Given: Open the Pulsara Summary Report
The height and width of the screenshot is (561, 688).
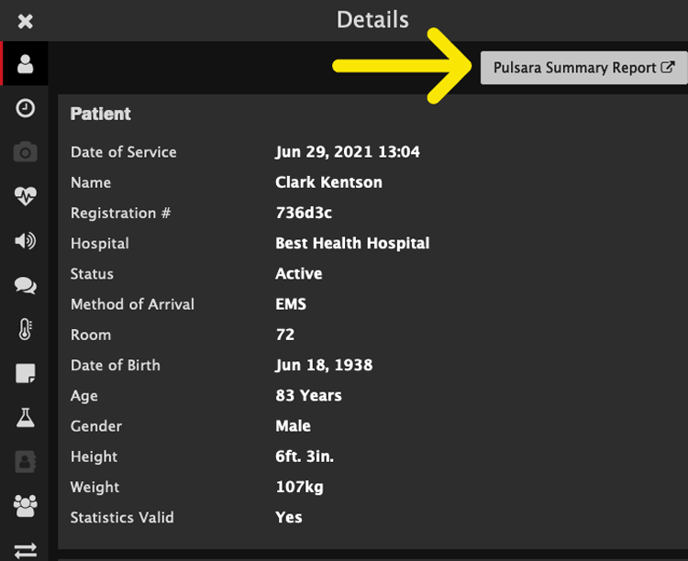Looking at the screenshot, I should click(x=584, y=68).
